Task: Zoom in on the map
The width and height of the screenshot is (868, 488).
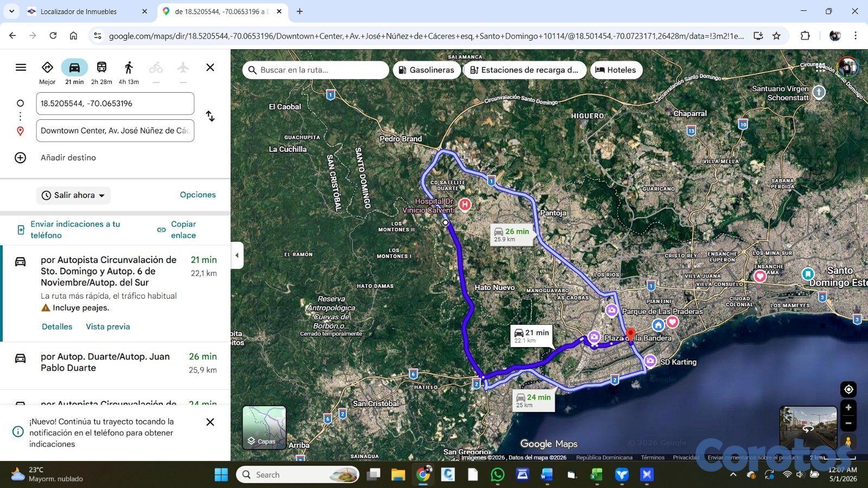Action: tap(848, 408)
